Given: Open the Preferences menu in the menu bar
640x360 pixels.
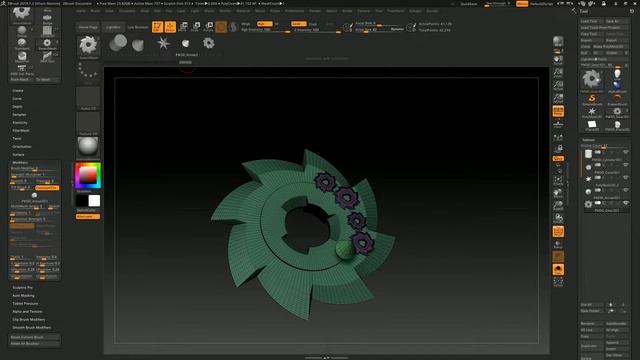Looking at the screenshot, I should click(295, 11).
